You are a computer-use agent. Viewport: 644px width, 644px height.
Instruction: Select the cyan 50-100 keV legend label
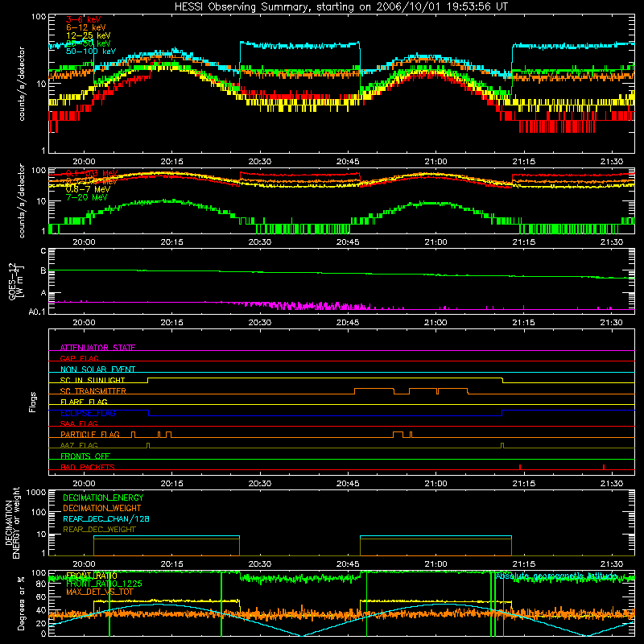pyautogui.click(x=91, y=52)
